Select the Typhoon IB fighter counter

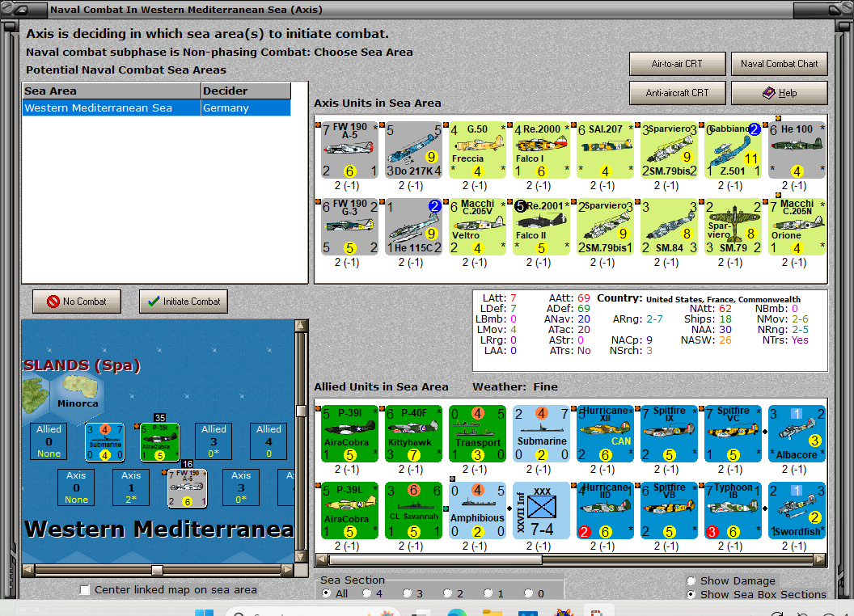(x=733, y=511)
